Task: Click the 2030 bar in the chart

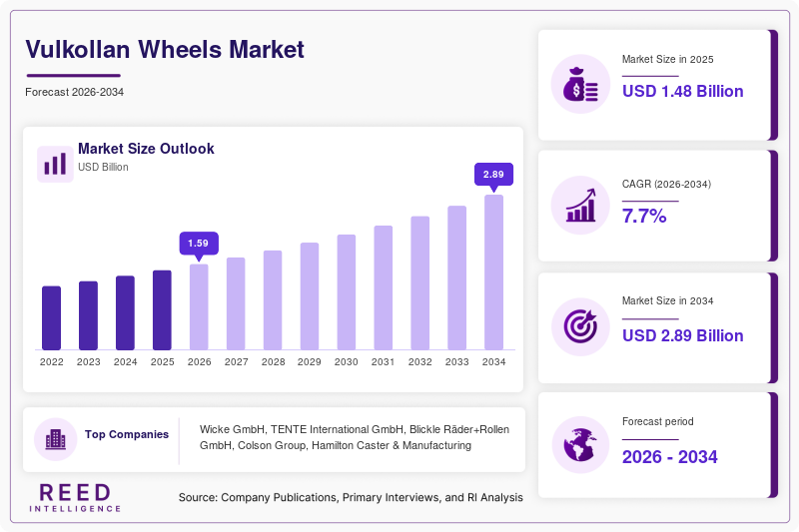Action: pos(347,292)
